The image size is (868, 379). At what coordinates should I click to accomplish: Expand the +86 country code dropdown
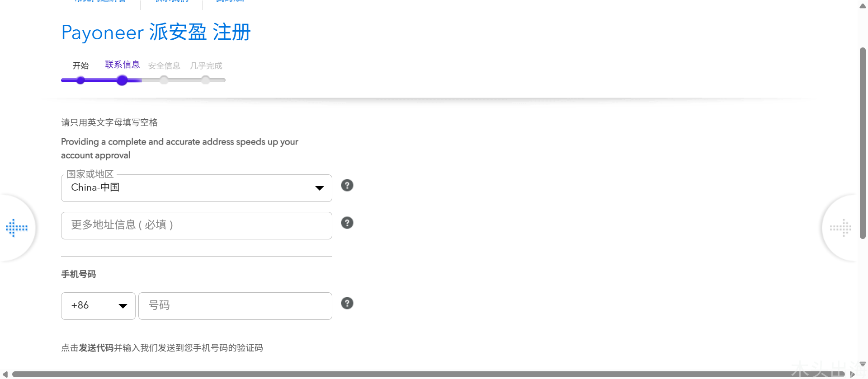[x=98, y=306]
